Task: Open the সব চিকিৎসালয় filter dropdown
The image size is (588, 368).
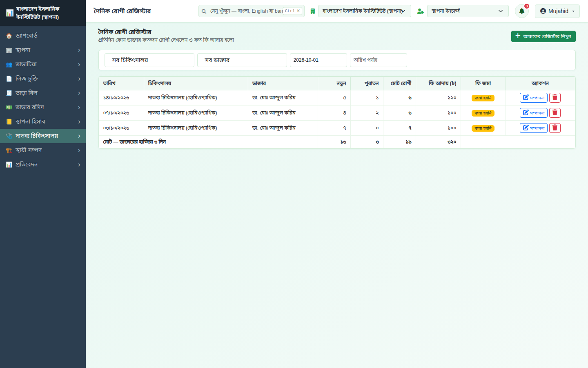Action: tap(149, 60)
